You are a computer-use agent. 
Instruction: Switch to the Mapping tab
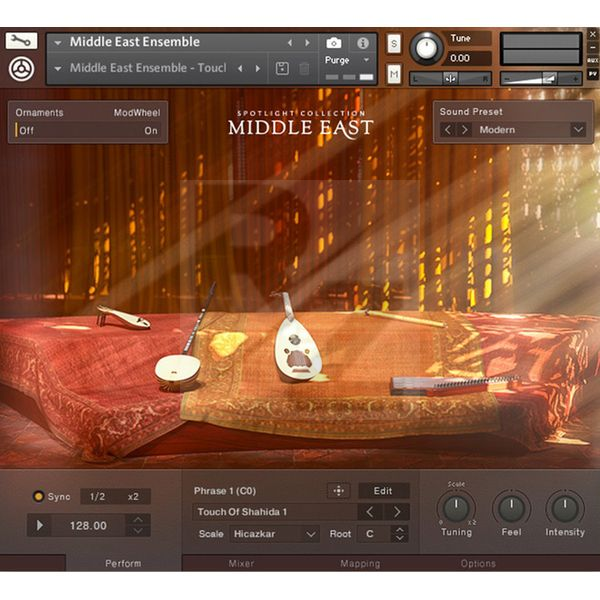point(360,563)
